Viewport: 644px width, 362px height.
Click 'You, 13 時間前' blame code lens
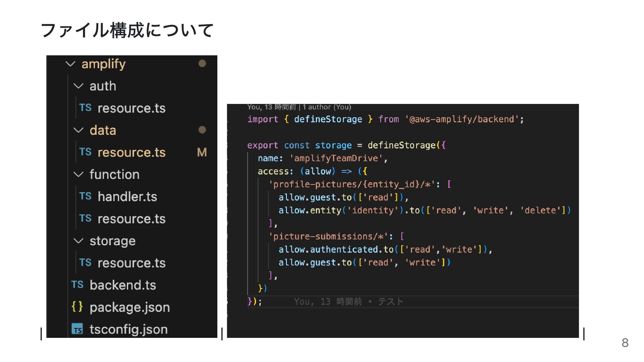[x=272, y=107]
